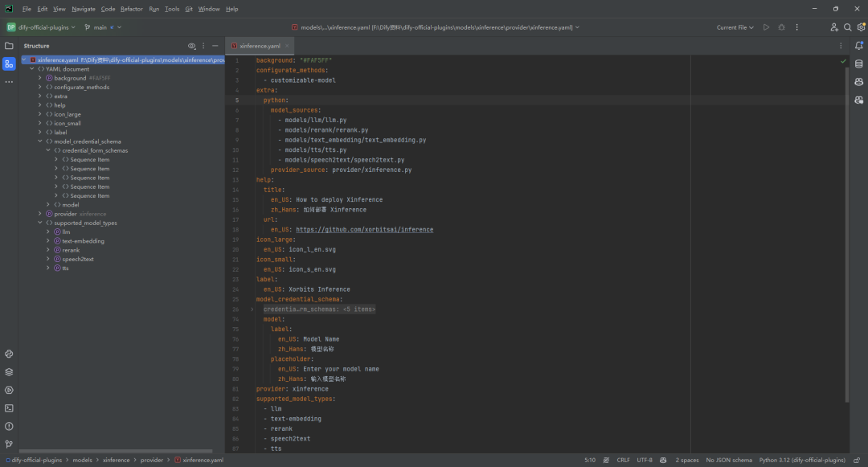Select the icon_large node in Structure
Viewport: 868px width, 467px height.
(67, 114)
